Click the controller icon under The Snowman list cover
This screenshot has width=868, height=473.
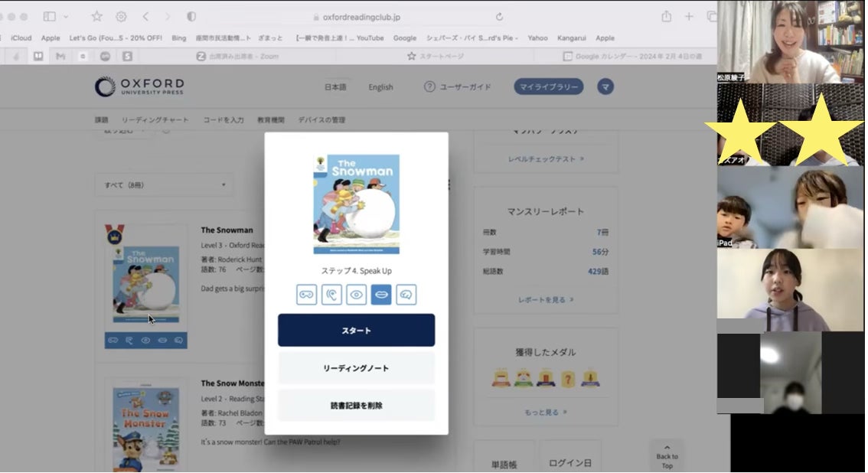pos(113,341)
